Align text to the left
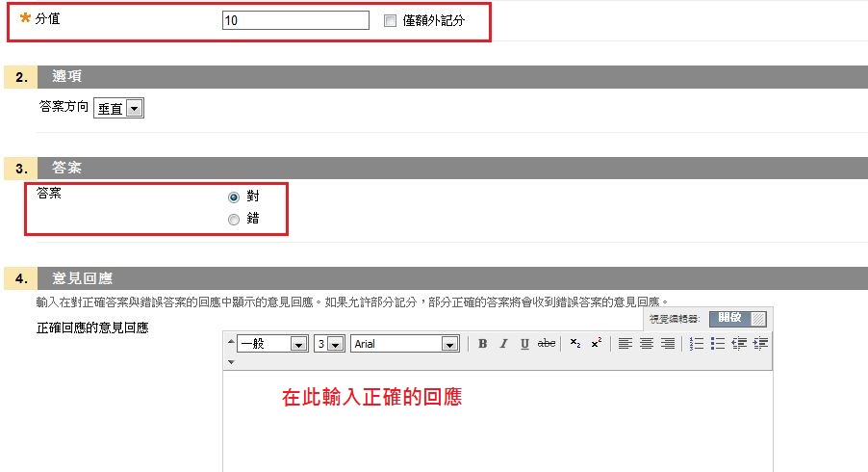The width and height of the screenshot is (868, 472). [625, 344]
